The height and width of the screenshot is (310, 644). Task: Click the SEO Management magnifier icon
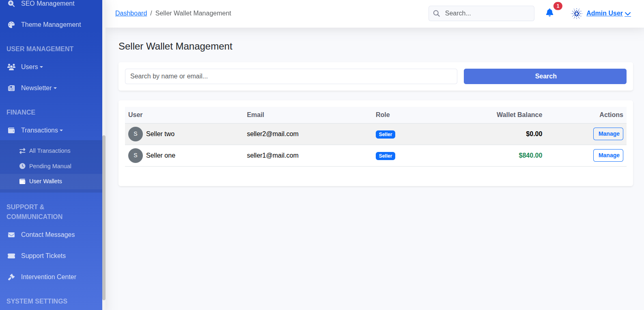point(11,4)
